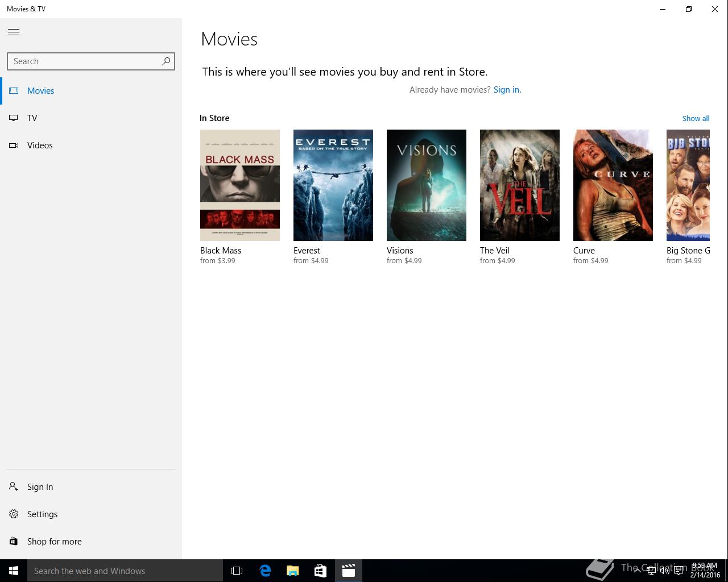Open Task View from the taskbar
The width and height of the screenshot is (728, 582).
(x=237, y=571)
